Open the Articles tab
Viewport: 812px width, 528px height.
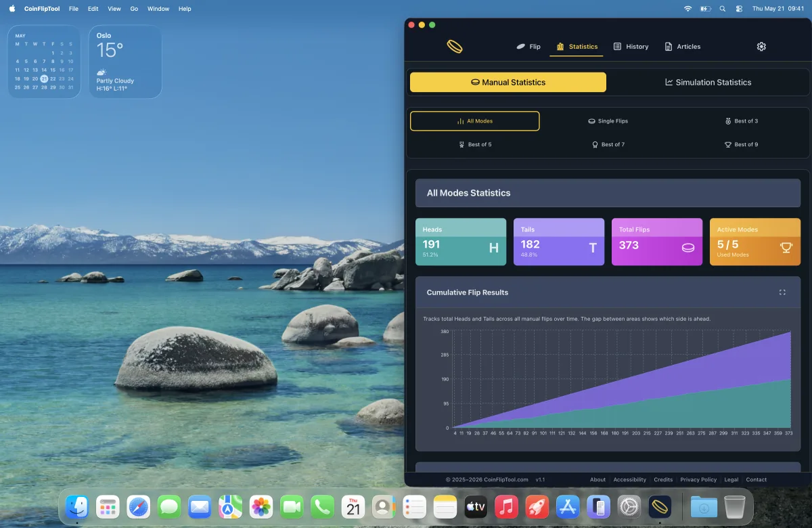point(682,47)
